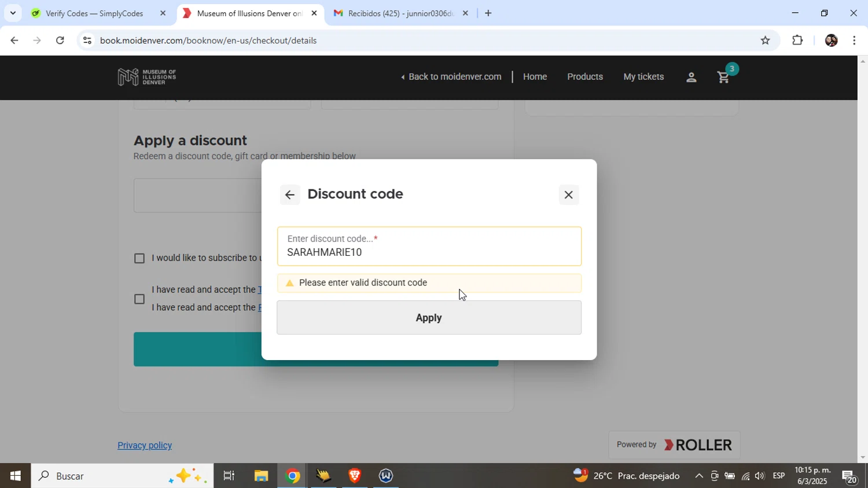The width and height of the screenshot is (868, 488).
Task: Check the accept terms checkbox
Action: coord(139,299)
